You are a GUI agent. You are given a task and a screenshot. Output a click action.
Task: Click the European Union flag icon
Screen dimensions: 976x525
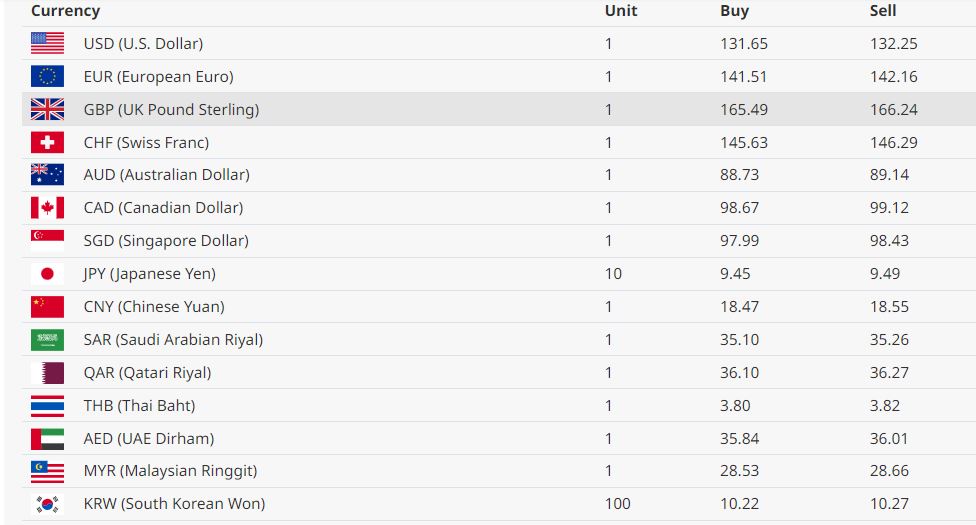[x=47, y=76]
